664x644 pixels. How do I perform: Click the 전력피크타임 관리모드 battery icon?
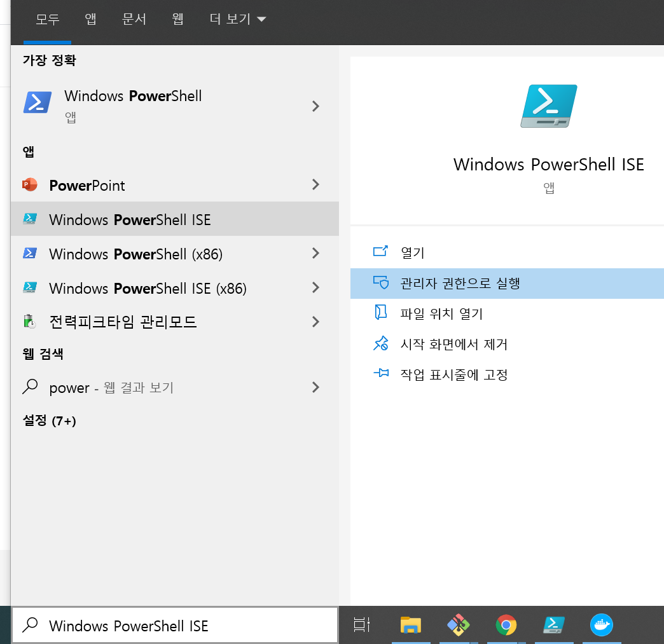[30, 322]
